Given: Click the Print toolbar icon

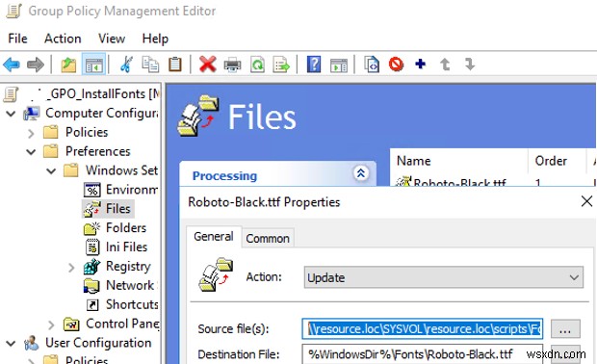Looking at the screenshot, I should click(232, 65).
